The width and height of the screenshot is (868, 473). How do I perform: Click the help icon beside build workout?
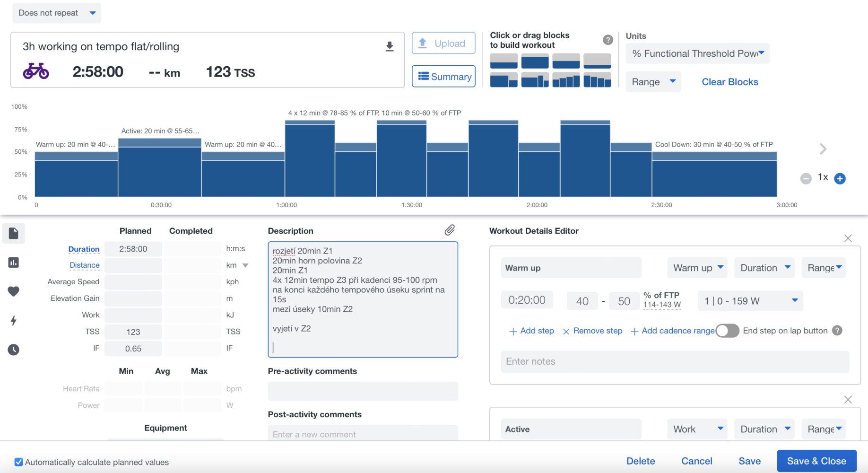click(x=608, y=40)
